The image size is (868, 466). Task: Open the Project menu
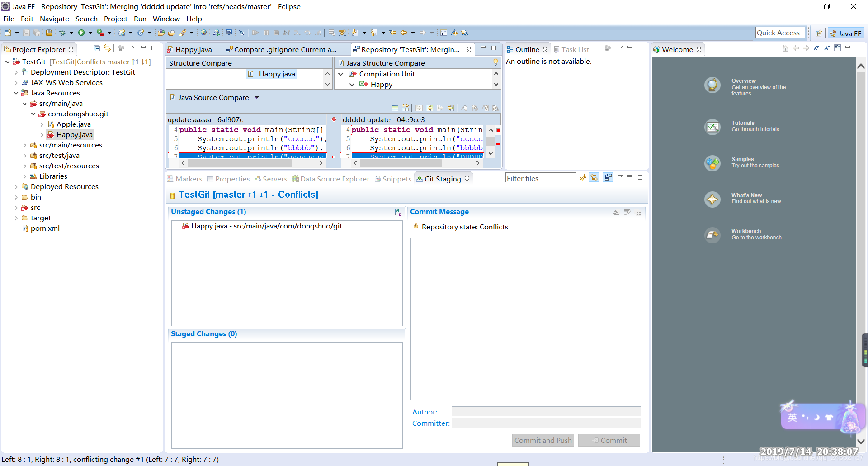pyautogui.click(x=116, y=19)
